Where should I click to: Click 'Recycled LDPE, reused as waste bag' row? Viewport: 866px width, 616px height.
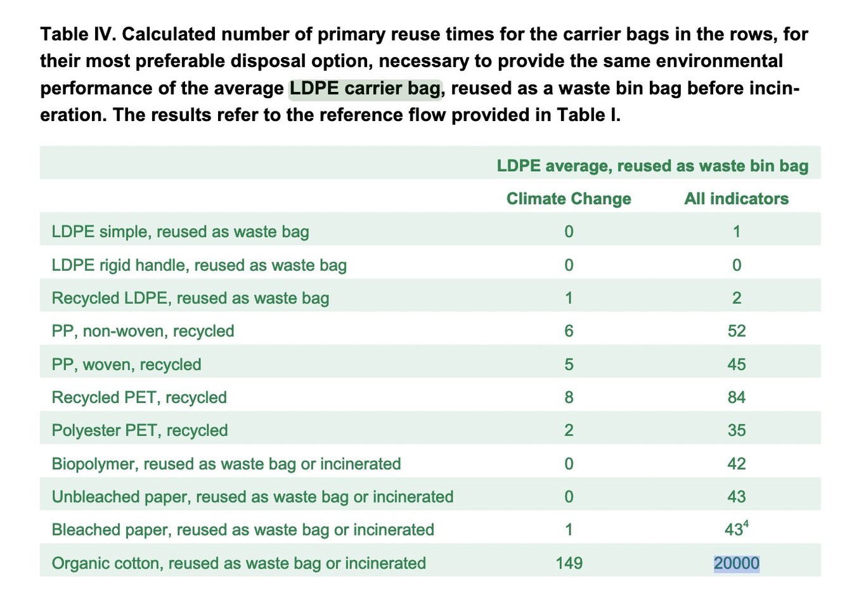[x=430, y=298]
